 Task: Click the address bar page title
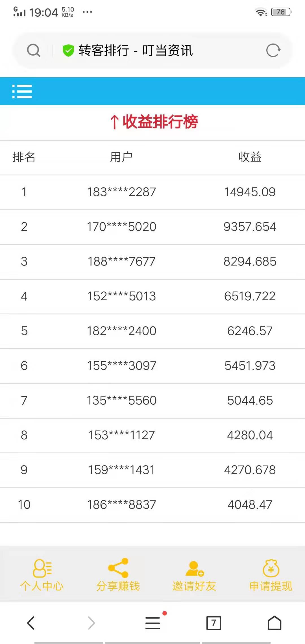[x=136, y=51]
